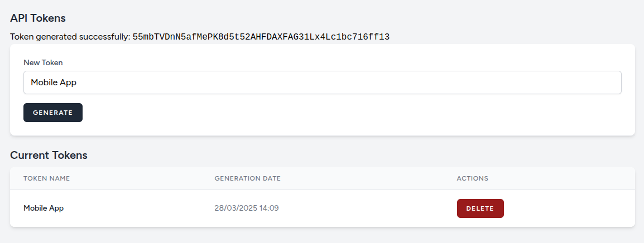Delete the Mobile App token
The image size is (644, 243).
(480, 208)
